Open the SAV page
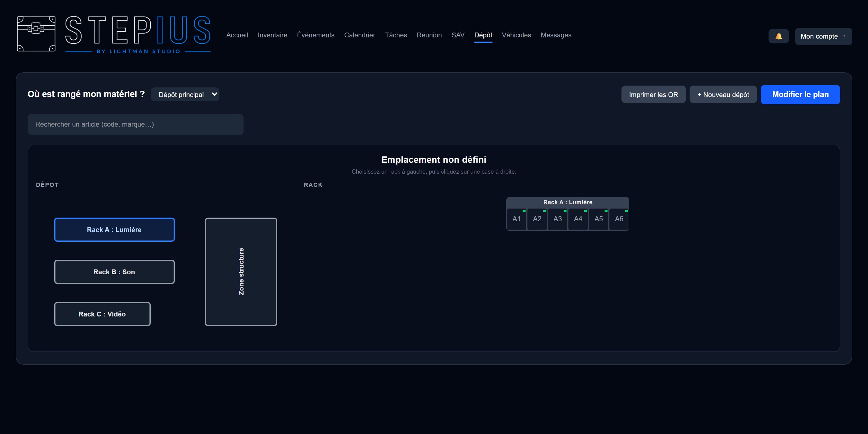Image resolution: width=868 pixels, height=434 pixels. click(x=458, y=35)
